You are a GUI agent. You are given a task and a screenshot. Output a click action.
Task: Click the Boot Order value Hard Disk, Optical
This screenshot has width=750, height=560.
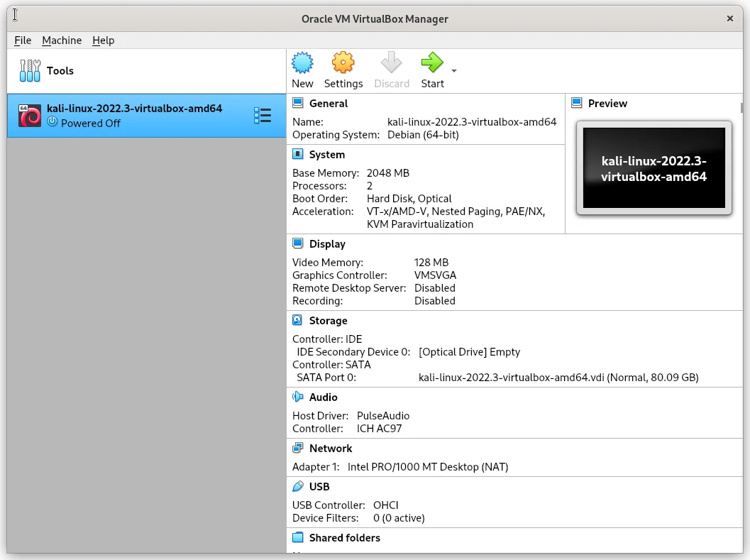409,199
